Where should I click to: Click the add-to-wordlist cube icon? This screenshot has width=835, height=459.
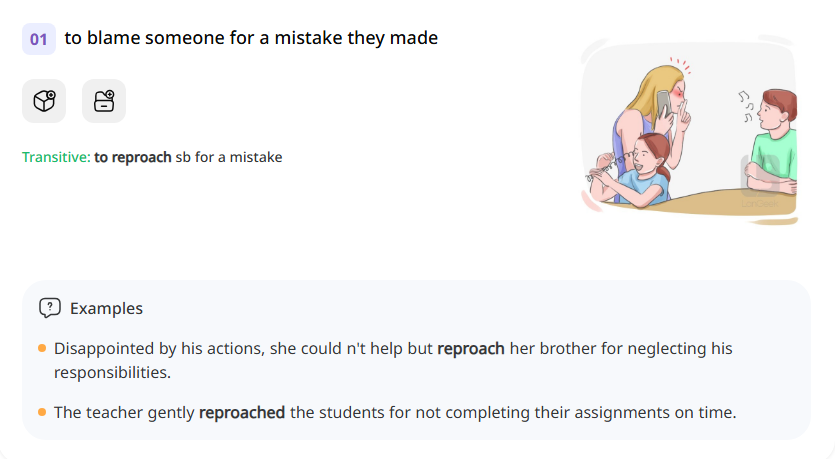[44, 101]
